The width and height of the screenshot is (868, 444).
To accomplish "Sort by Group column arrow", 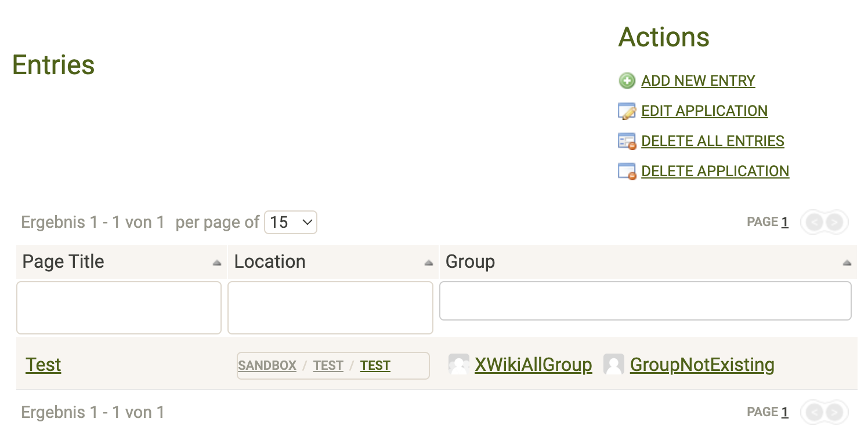I will point(847,263).
